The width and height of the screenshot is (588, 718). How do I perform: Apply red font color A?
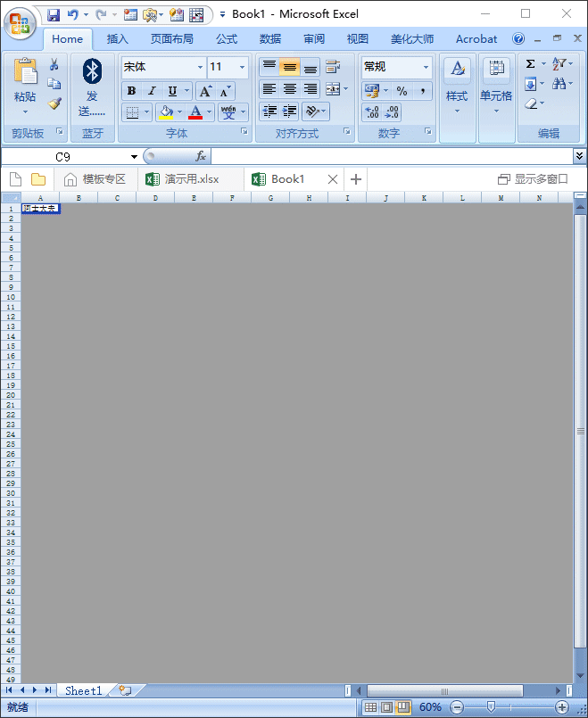point(195,112)
